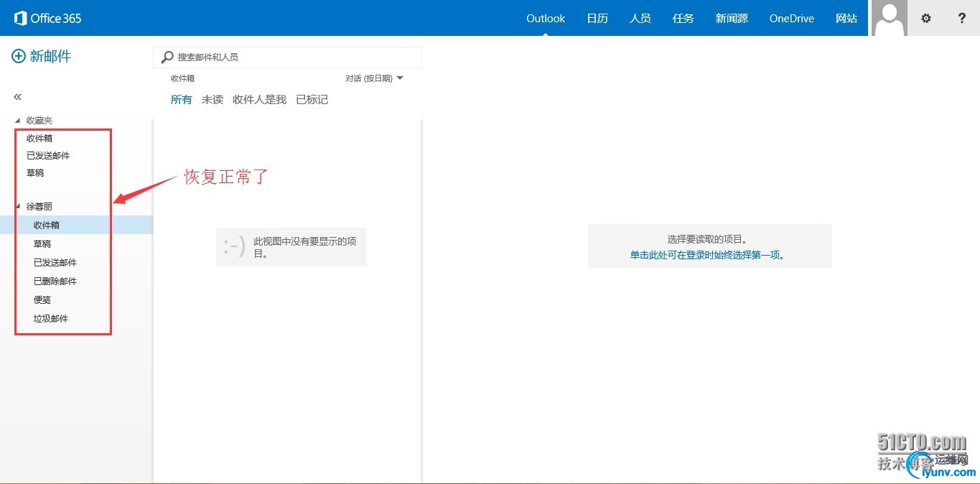This screenshot has height=484, width=980.
Task: Open the 日历 calendar tab
Action: 597,19
